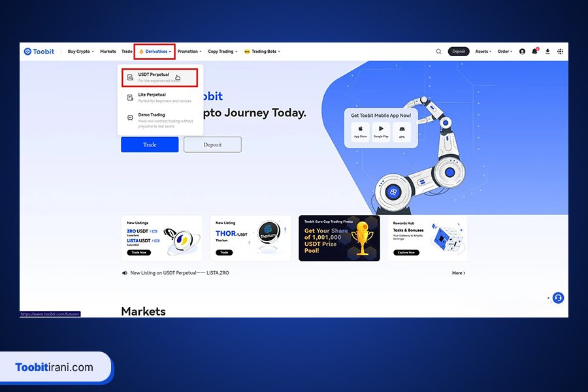This screenshot has height=392, width=588.
Task: Select the APK Android download icon
Action: pyautogui.click(x=402, y=131)
